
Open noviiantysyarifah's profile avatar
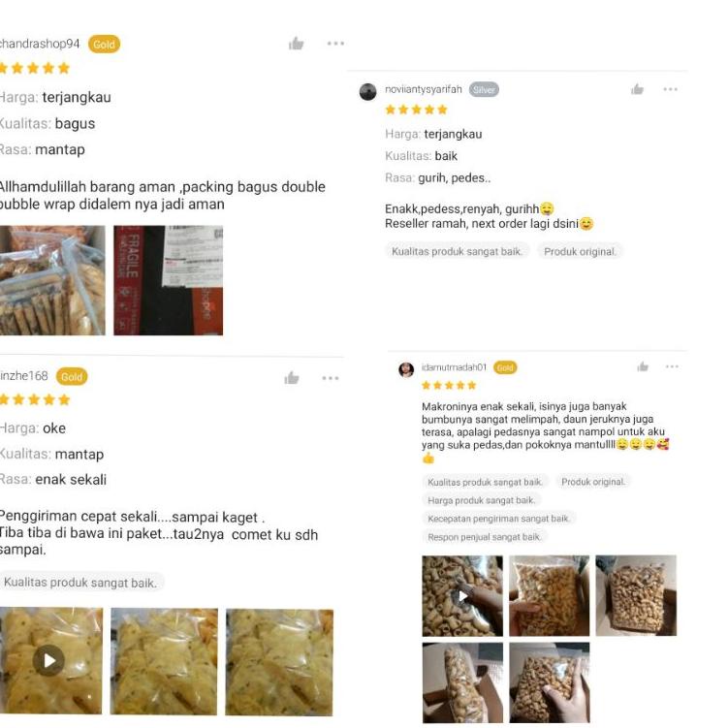click(x=367, y=91)
